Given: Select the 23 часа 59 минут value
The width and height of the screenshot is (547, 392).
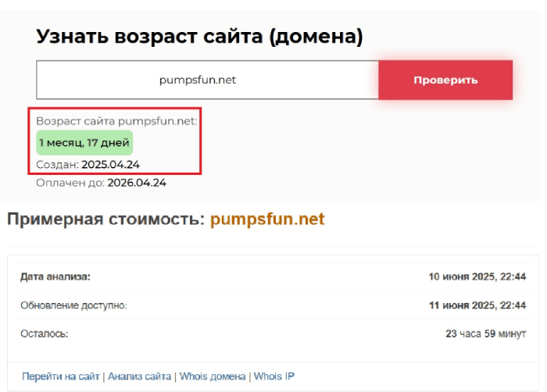Looking at the screenshot, I should (486, 333).
